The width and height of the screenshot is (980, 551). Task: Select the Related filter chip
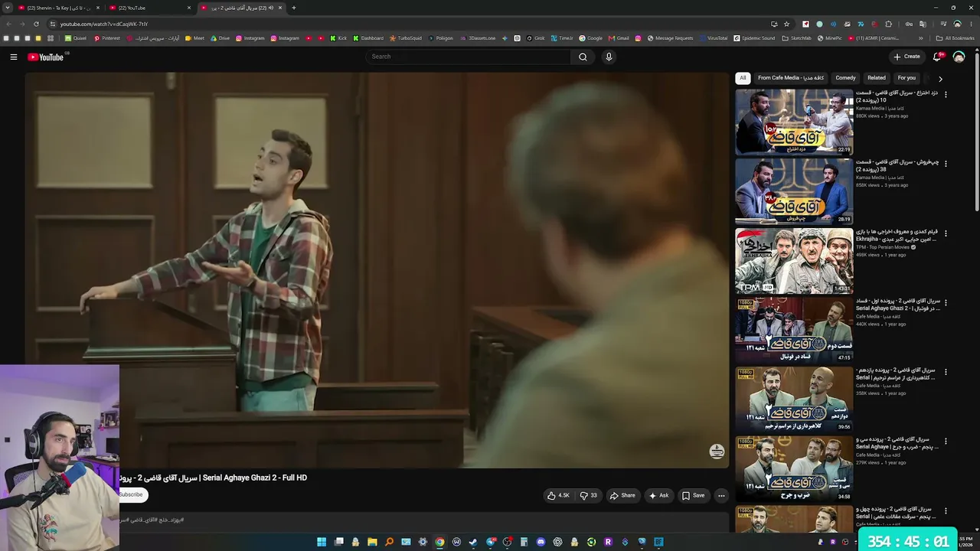[877, 78]
